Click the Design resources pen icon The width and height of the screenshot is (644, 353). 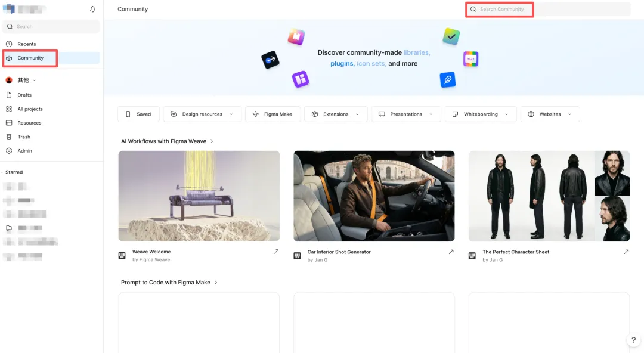(x=174, y=114)
